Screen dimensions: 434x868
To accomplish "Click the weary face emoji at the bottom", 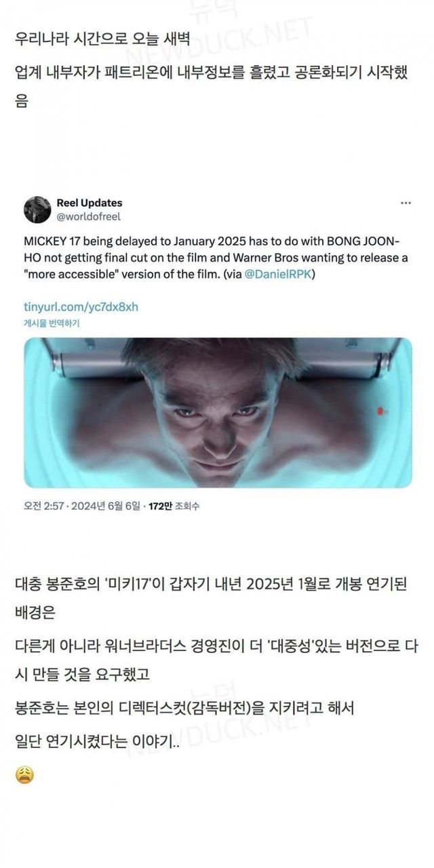I will (25, 775).
